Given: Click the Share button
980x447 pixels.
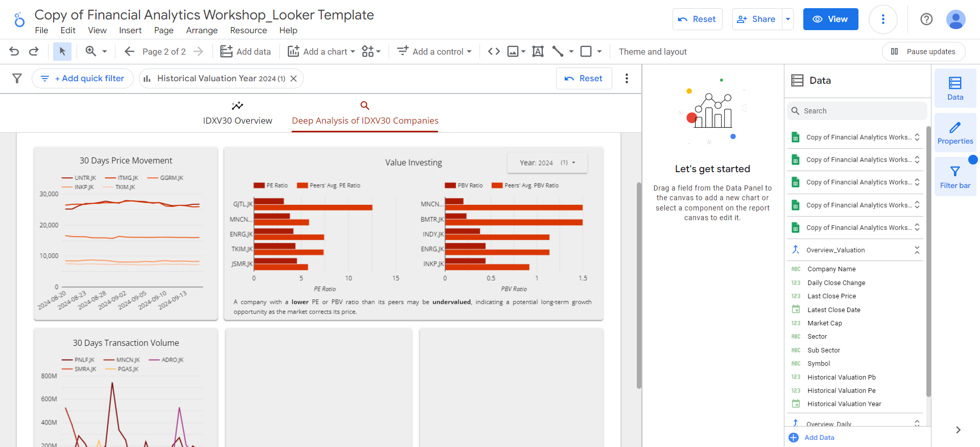Looking at the screenshot, I should tap(757, 19).
